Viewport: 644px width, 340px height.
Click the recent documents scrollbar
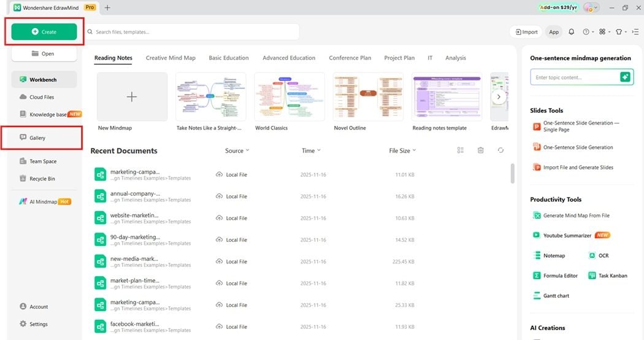(513, 174)
